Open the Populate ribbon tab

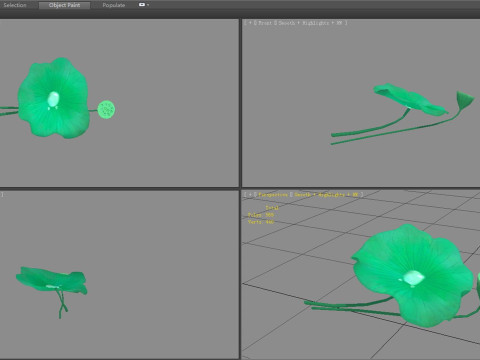[114, 5]
